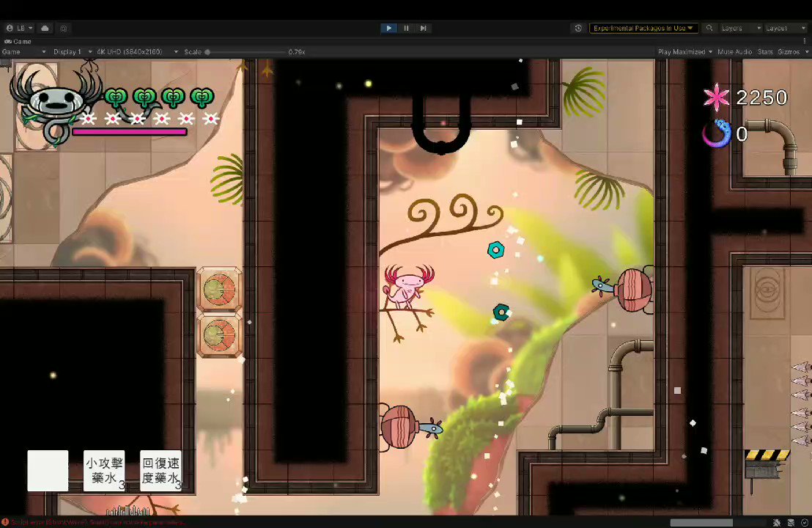Image resolution: width=812 pixels, height=528 pixels.
Task: Click the axolotl character portrait
Action: [54, 105]
